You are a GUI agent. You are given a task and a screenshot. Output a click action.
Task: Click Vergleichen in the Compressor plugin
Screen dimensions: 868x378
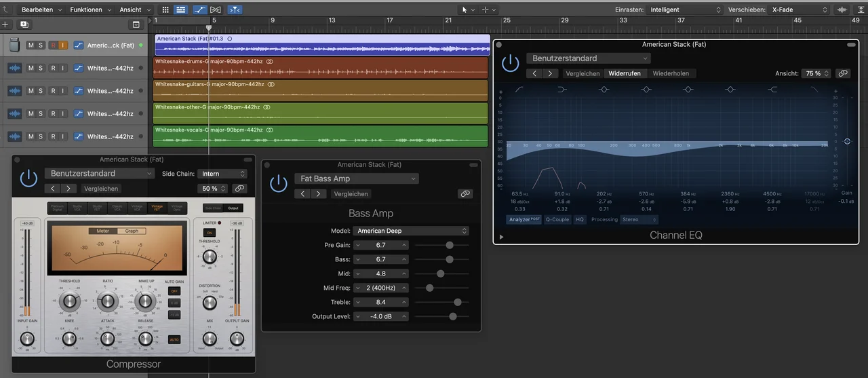pyautogui.click(x=101, y=189)
